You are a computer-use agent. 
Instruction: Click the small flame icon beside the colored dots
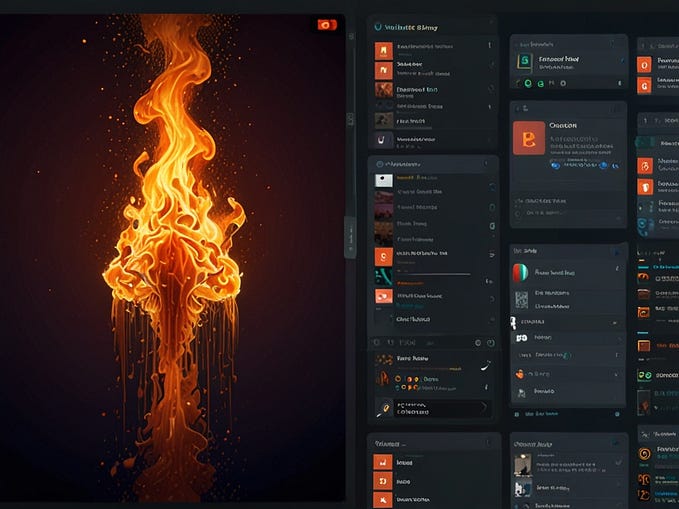tap(382, 379)
